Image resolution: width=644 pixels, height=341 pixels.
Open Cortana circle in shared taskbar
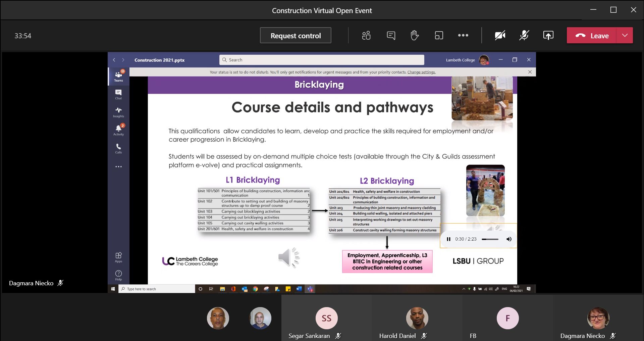200,289
